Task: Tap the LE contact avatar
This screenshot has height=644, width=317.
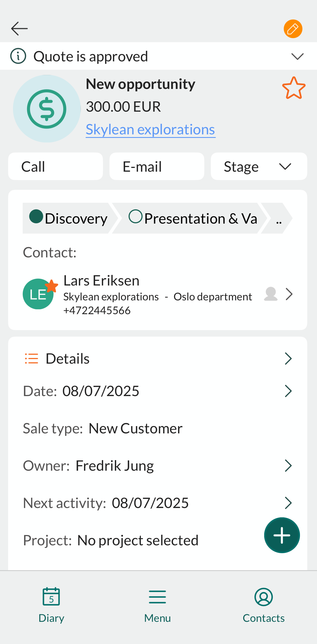Action: point(38,294)
